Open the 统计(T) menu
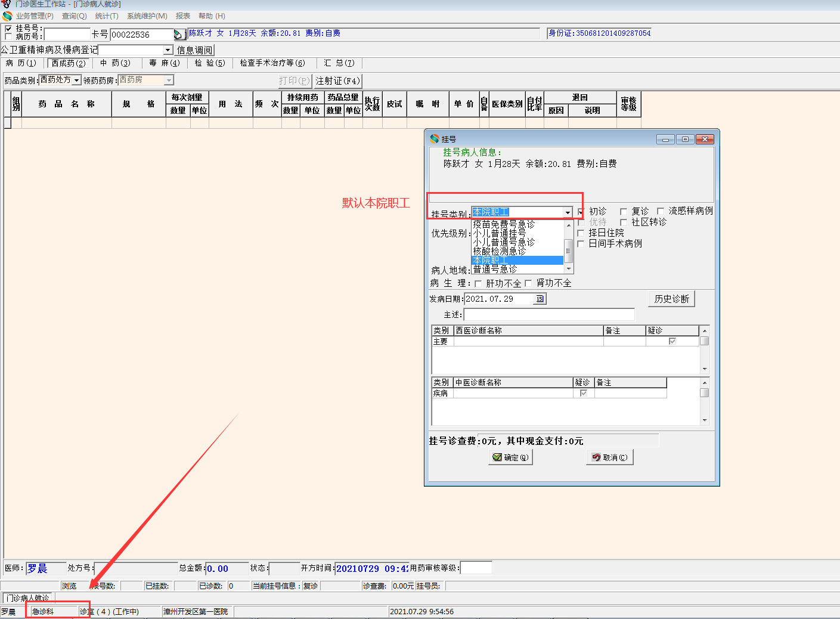This screenshot has height=619, width=840. 107,16
